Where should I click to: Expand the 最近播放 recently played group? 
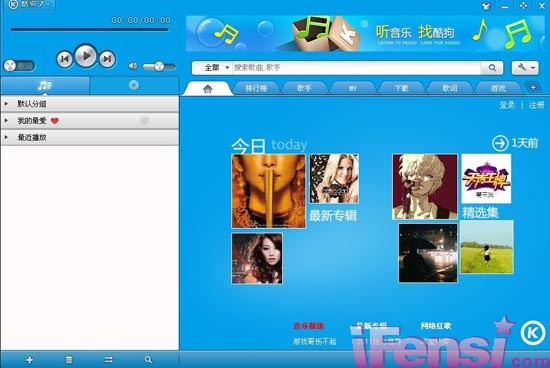(x=90, y=138)
